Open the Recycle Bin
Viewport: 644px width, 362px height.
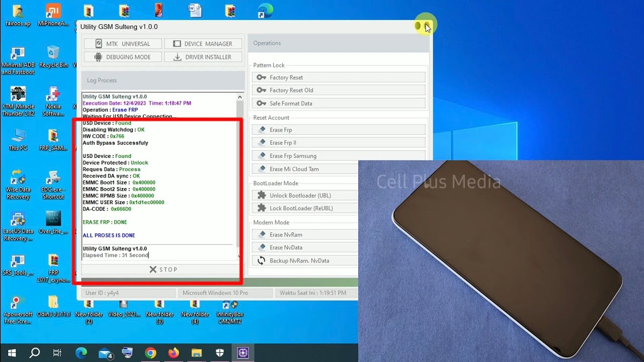pos(53,57)
